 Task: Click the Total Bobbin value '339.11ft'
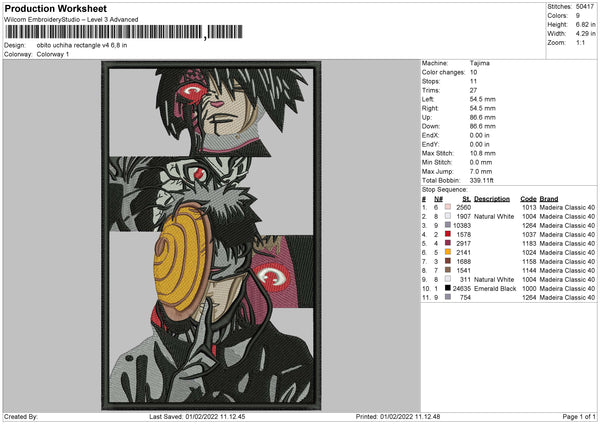click(481, 180)
